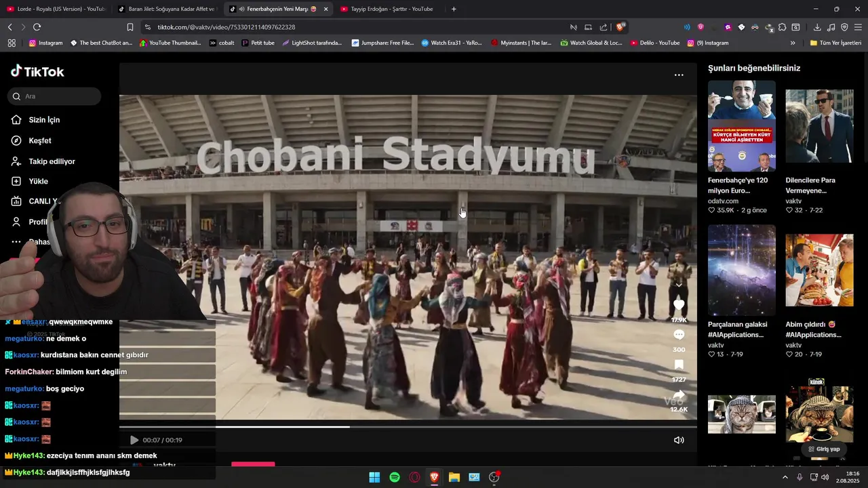Open the (9) Instagram bookmark
The image size is (868, 488).
pos(707,43)
